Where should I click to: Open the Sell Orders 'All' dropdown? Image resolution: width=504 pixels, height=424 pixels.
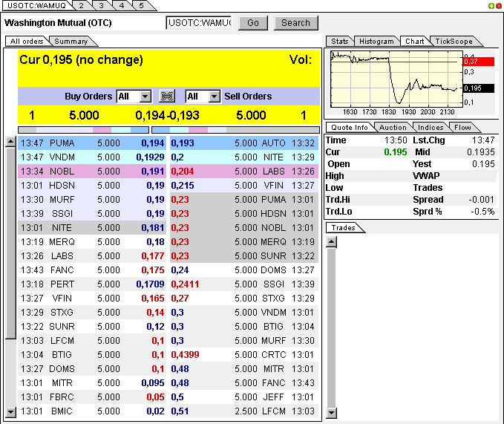point(203,96)
